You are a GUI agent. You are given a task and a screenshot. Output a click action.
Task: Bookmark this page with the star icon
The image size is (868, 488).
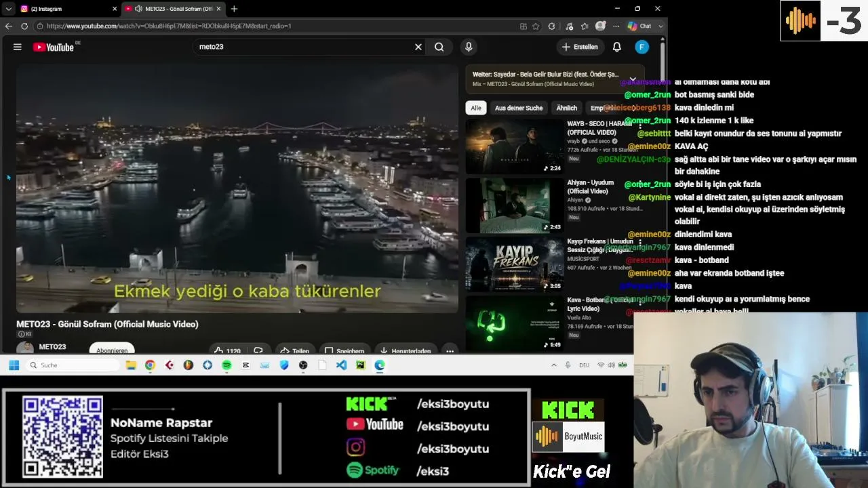(x=536, y=26)
